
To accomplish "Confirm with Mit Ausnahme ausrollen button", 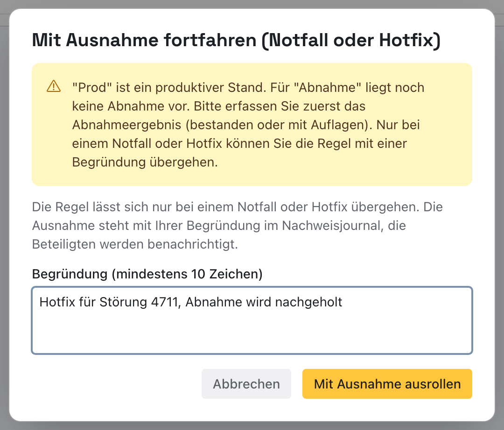I will click(x=387, y=384).
